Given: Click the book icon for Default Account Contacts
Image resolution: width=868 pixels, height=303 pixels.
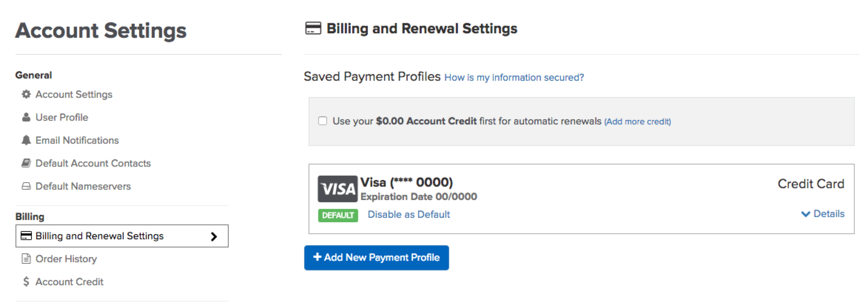Looking at the screenshot, I should pyautogui.click(x=26, y=163).
